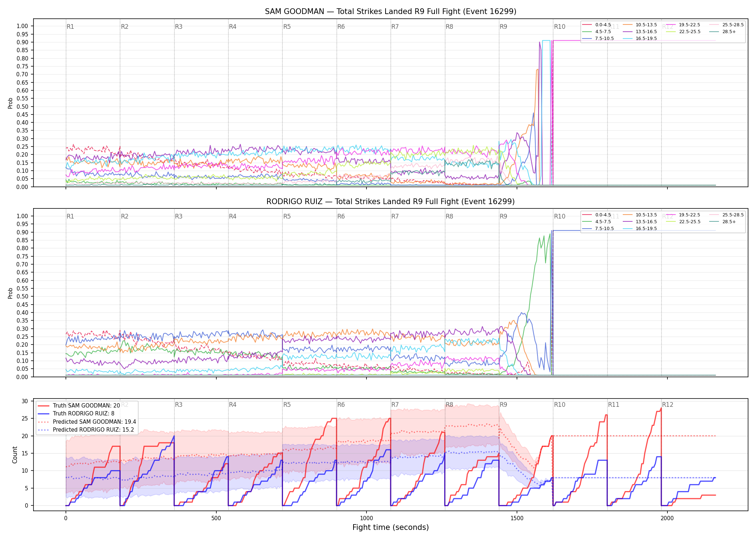756x540 pixels.
Task: Select the 13.5-16.5 legend entry in the SAM GOODMAN chart
Action: (640, 32)
